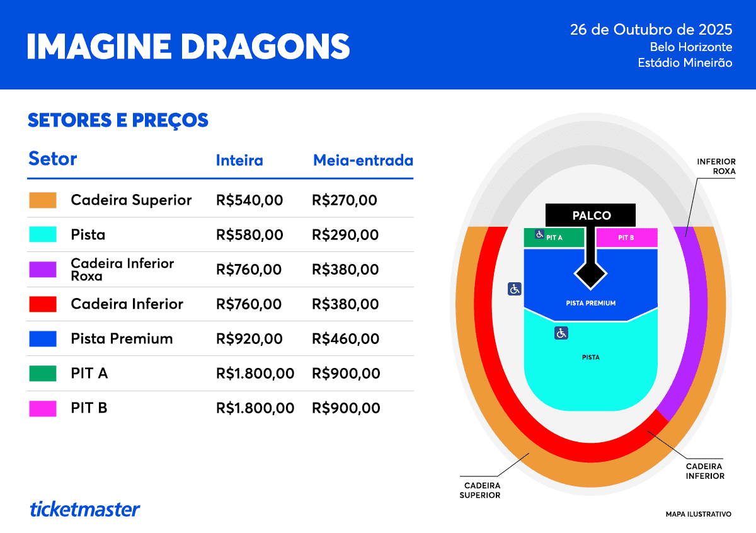756x533 pixels.
Task: Click the Meia-entrada column header
Action: 363,160
